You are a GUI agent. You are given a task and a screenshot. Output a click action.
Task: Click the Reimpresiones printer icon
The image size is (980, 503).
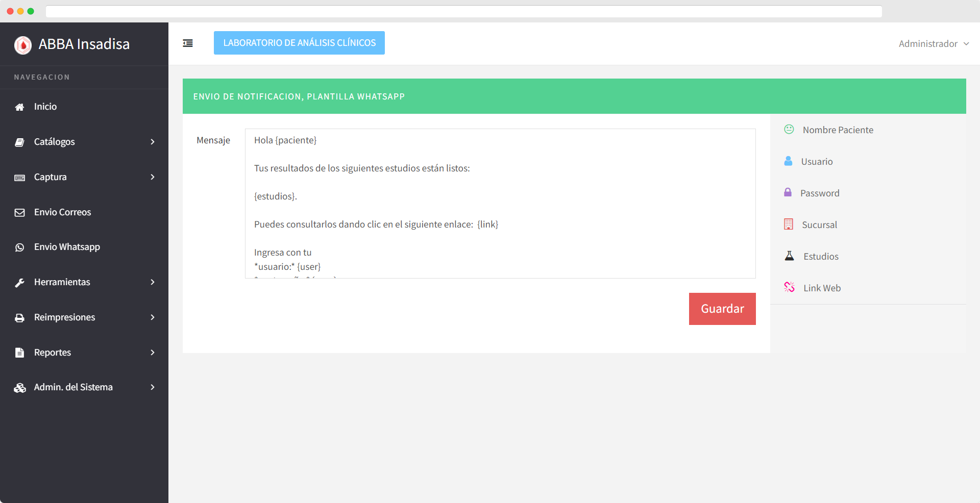19,318
